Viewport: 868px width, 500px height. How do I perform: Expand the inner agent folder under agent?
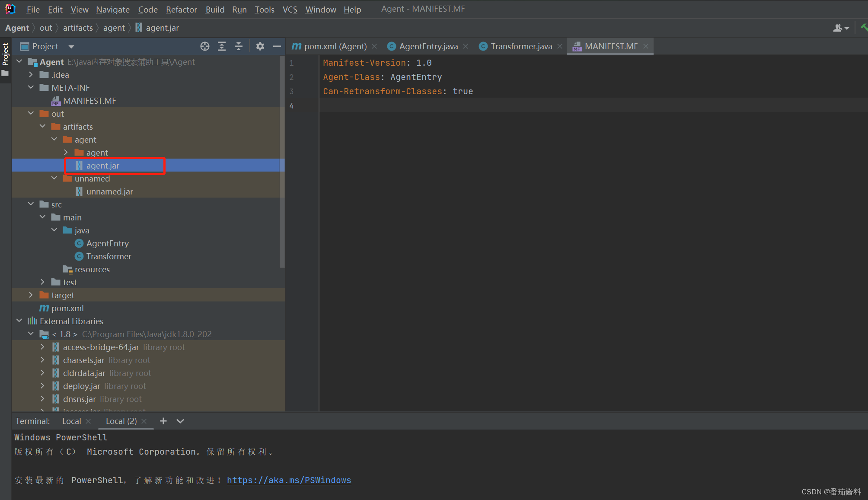pyautogui.click(x=66, y=153)
